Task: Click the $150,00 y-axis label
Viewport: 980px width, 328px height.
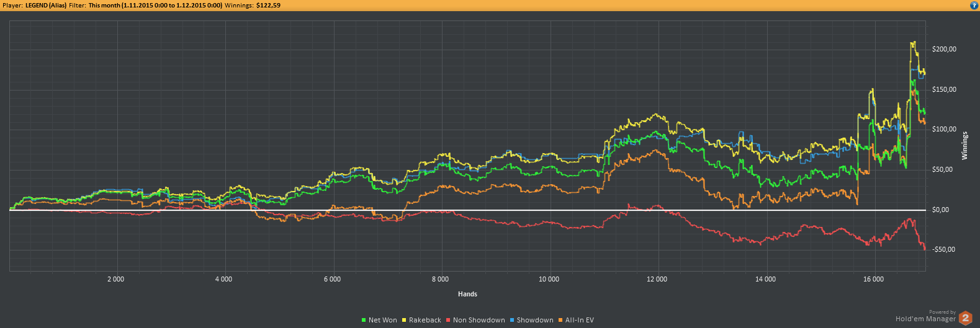Action: (944, 90)
